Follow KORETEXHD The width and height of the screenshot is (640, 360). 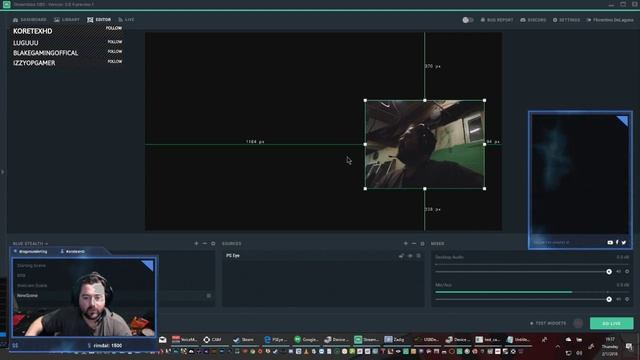114,28
